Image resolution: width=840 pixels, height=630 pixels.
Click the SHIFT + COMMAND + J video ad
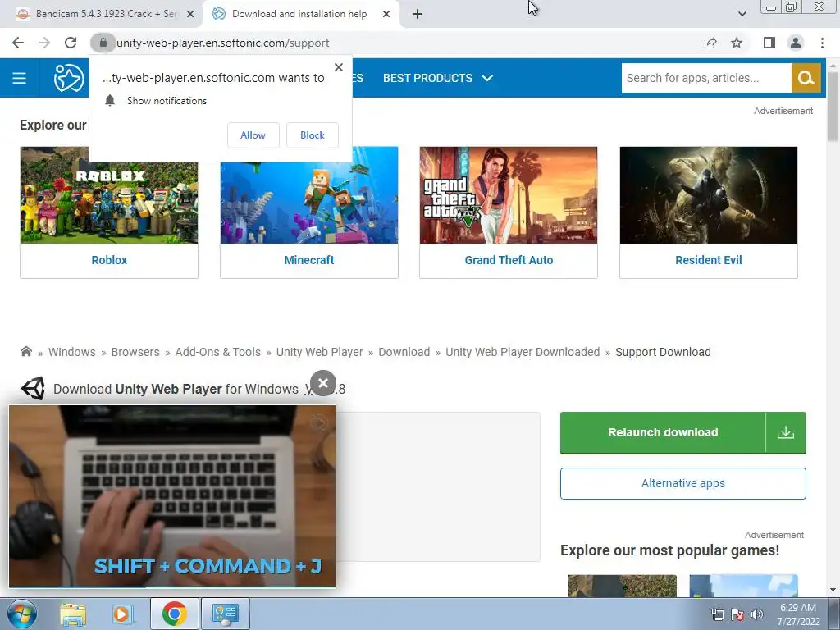point(172,496)
